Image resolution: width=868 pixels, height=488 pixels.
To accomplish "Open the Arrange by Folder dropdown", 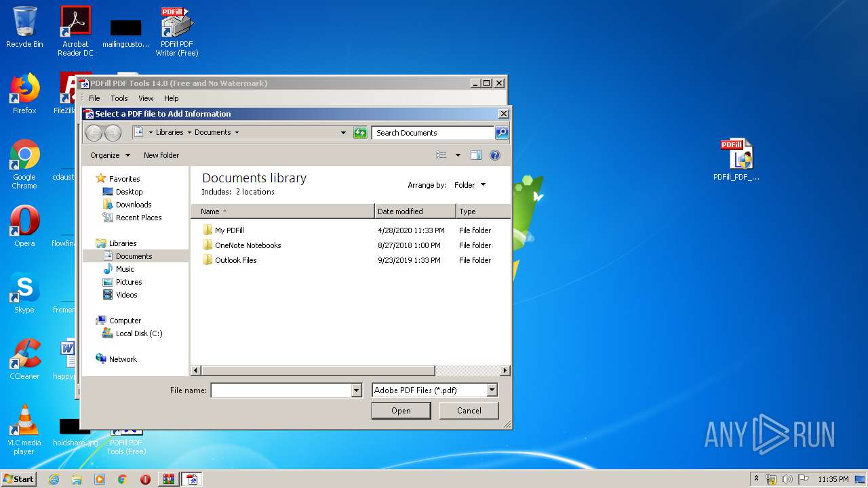I will point(470,185).
